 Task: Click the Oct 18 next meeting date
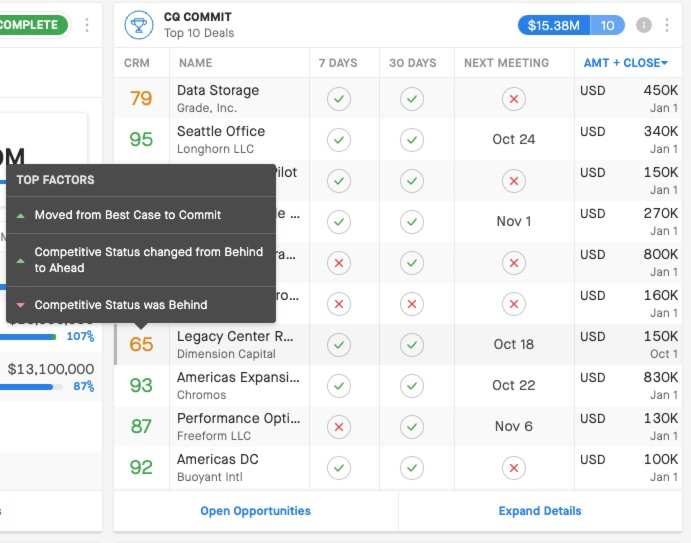(514, 344)
